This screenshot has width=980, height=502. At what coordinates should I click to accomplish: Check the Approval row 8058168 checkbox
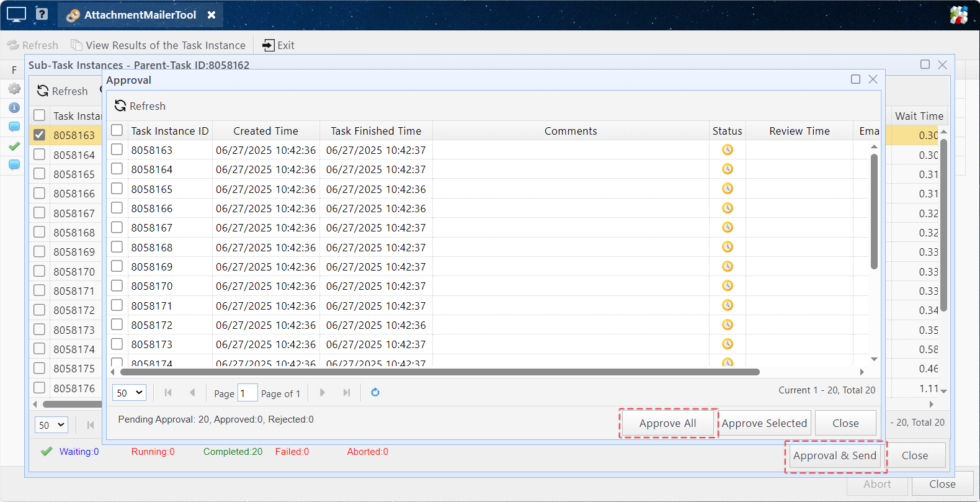117,247
